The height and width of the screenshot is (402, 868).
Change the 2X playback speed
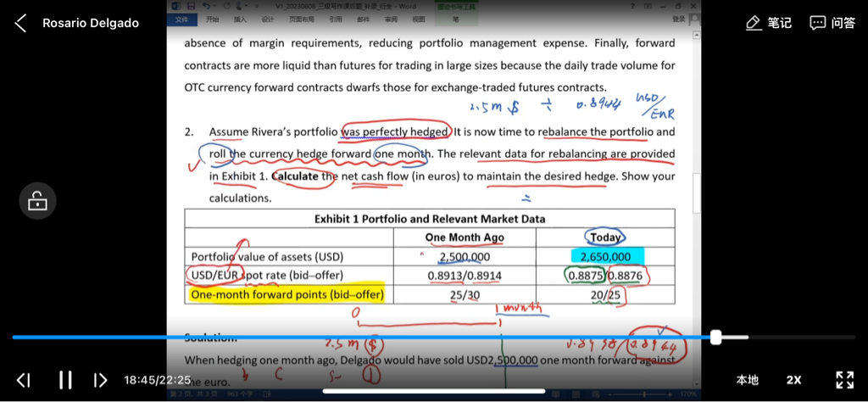[793, 380]
